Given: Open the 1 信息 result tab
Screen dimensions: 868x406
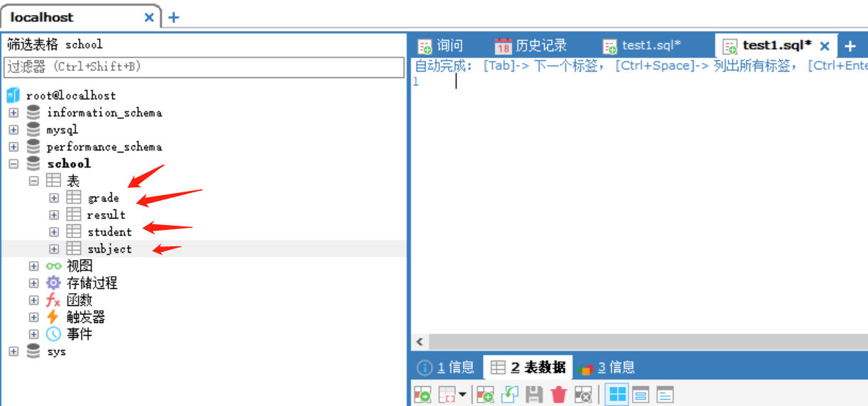Looking at the screenshot, I should 446,367.
